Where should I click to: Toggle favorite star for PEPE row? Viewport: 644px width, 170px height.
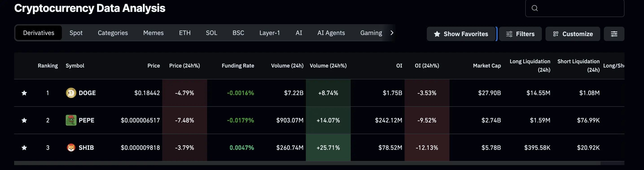click(x=24, y=120)
